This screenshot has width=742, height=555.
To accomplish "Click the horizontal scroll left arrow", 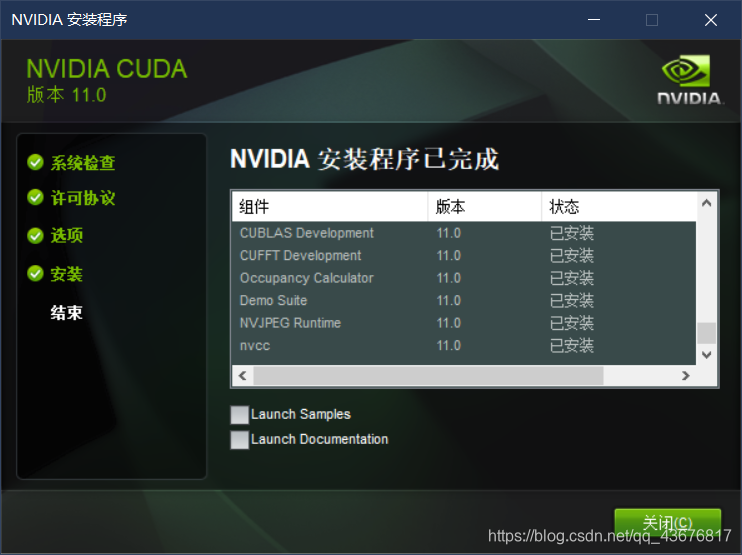I will (243, 376).
